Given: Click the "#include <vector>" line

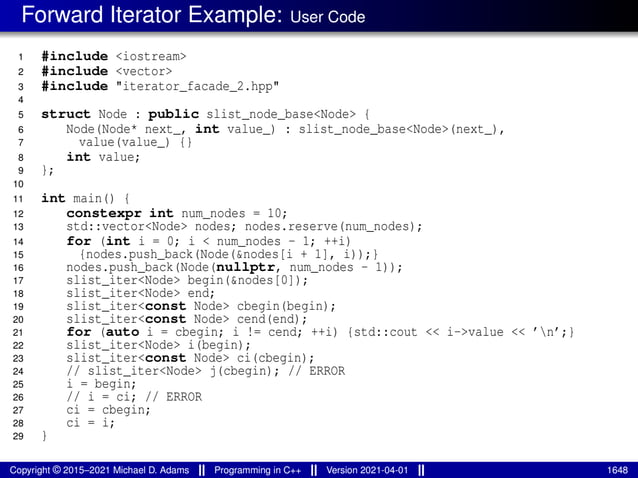Looking at the screenshot, I should click(x=107, y=71).
